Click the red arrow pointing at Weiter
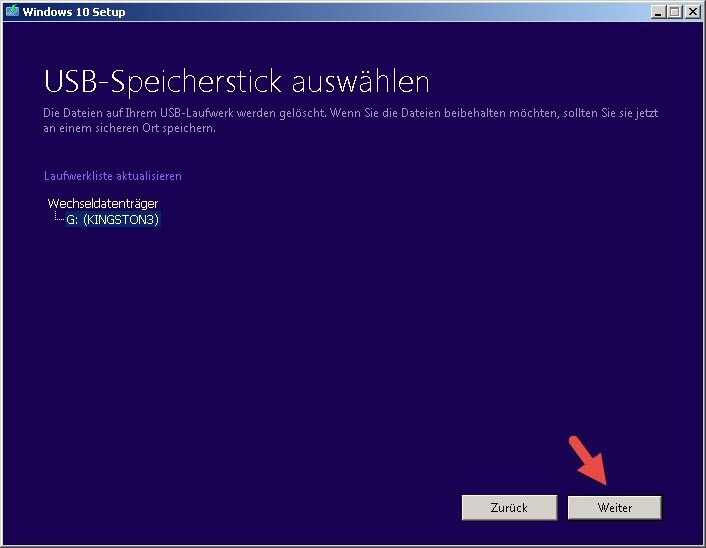The width and height of the screenshot is (706, 548). 587,464
